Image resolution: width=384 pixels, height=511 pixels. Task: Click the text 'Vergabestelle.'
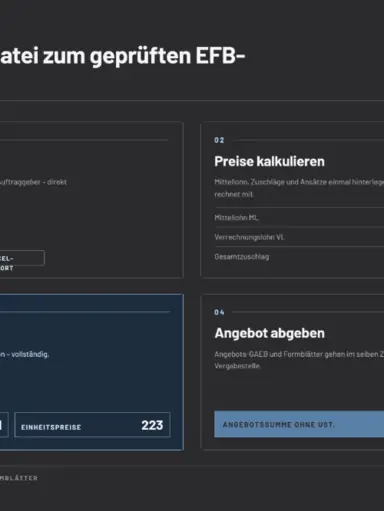[237, 366]
